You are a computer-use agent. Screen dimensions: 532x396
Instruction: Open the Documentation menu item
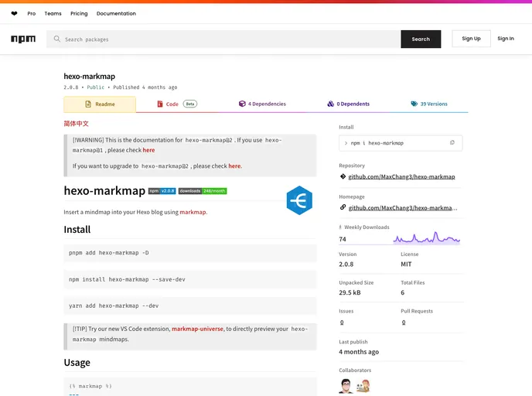coord(116,14)
